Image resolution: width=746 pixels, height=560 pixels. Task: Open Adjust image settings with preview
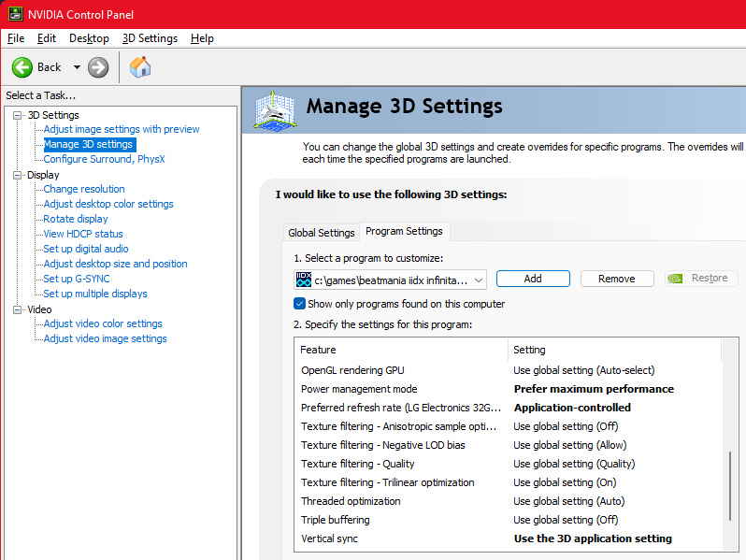(x=122, y=129)
